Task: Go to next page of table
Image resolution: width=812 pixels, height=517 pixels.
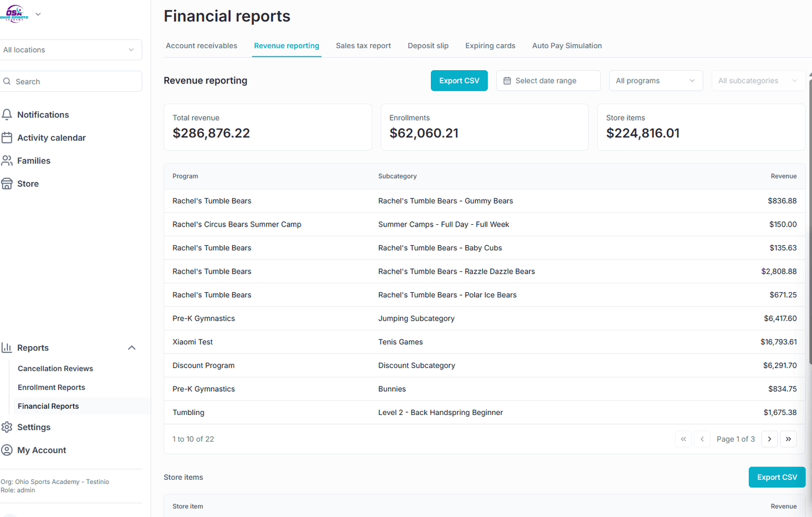Action: click(770, 439)
